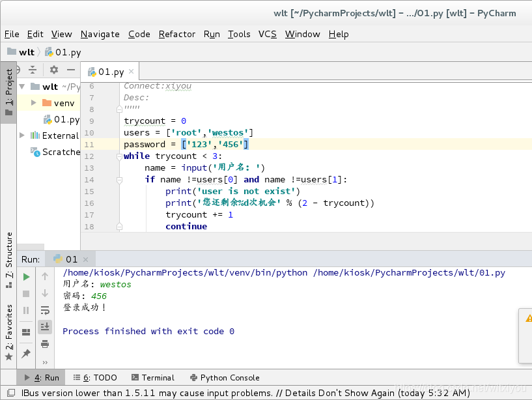This screenshot has height=400, width=532.
Task: Close the 01.py editor tab
Action: 132,71
